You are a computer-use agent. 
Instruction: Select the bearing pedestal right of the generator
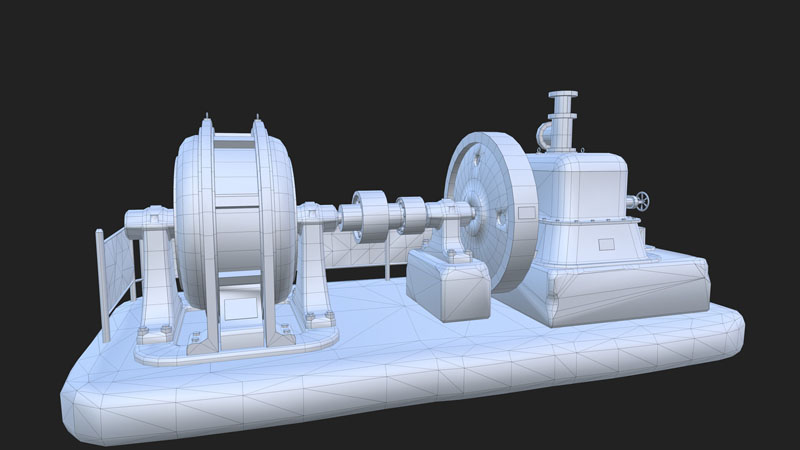click(314, 260)
